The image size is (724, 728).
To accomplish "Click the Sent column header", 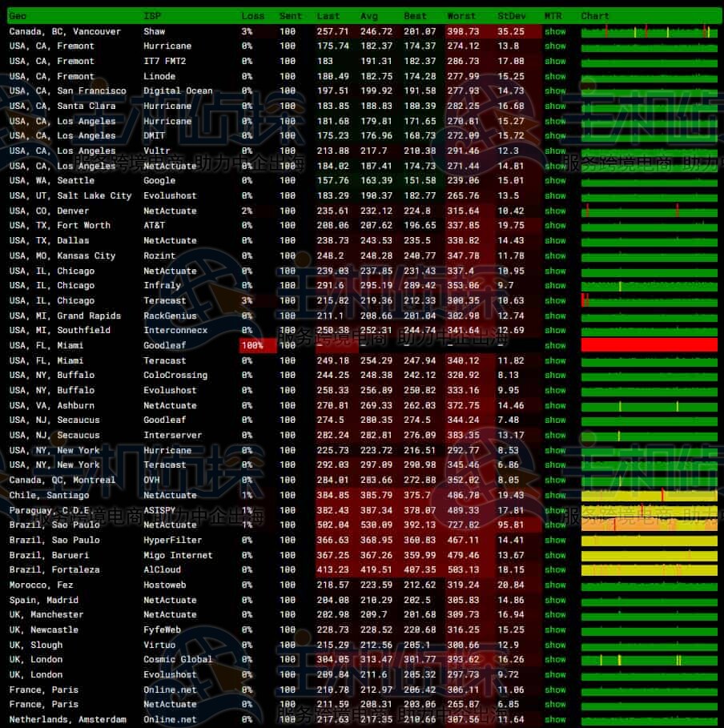I will [291, 16].
